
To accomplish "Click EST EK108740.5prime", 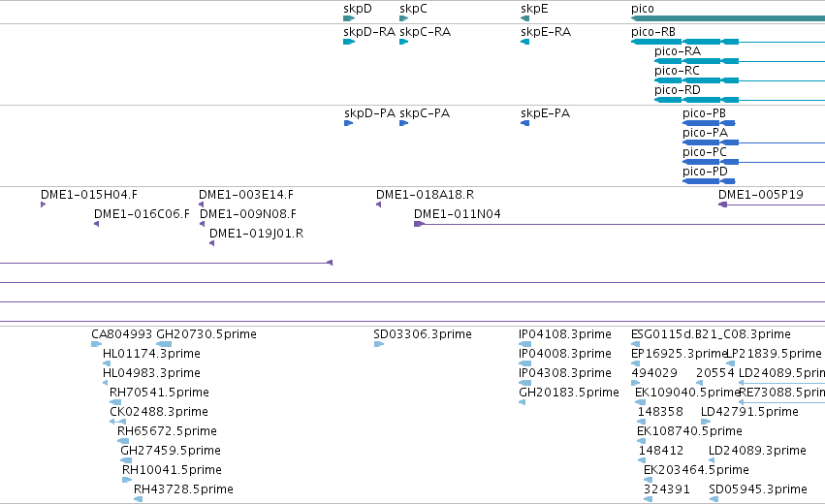I will tap(689, 432).
